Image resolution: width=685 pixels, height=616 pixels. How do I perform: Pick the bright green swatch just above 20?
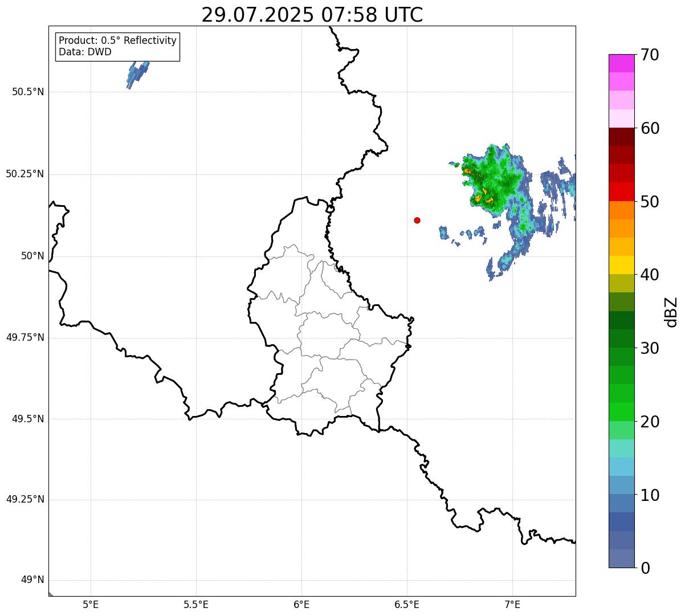click(622, 411)
